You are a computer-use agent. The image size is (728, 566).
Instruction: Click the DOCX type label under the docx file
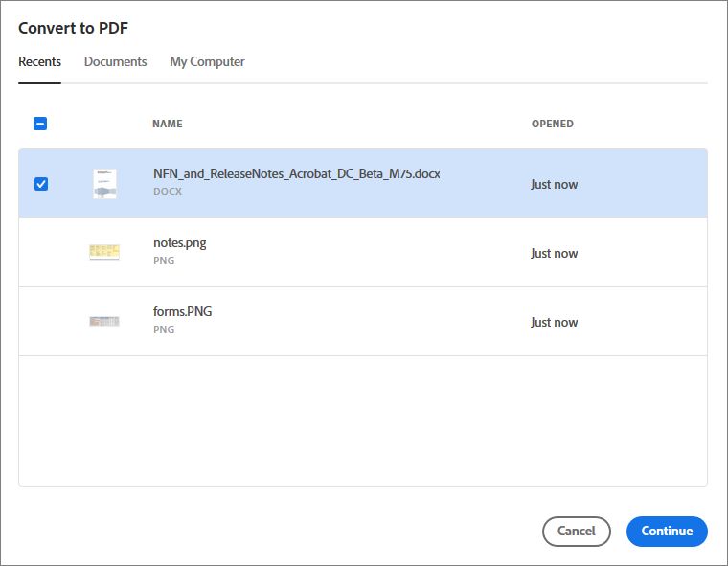coord(168,192)
